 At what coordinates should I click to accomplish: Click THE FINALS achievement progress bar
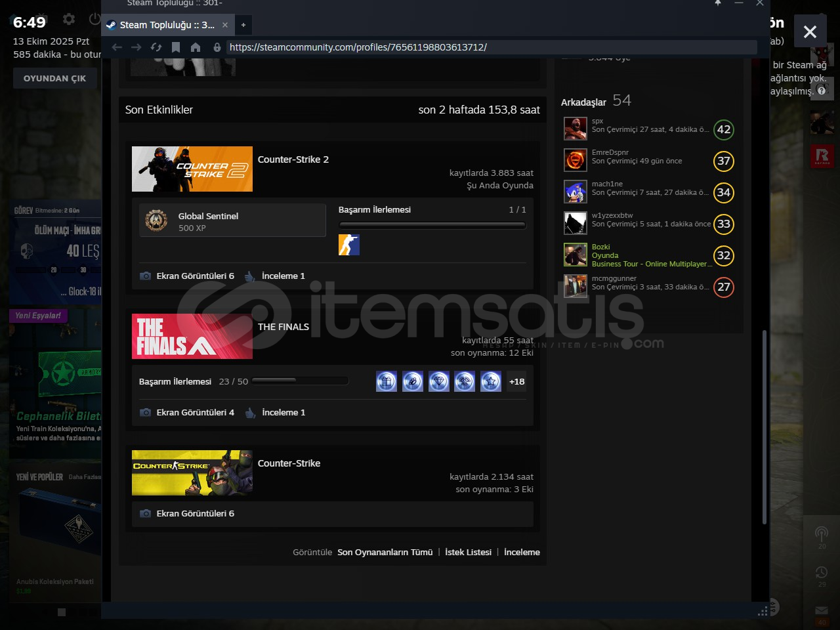coord(300,381)
